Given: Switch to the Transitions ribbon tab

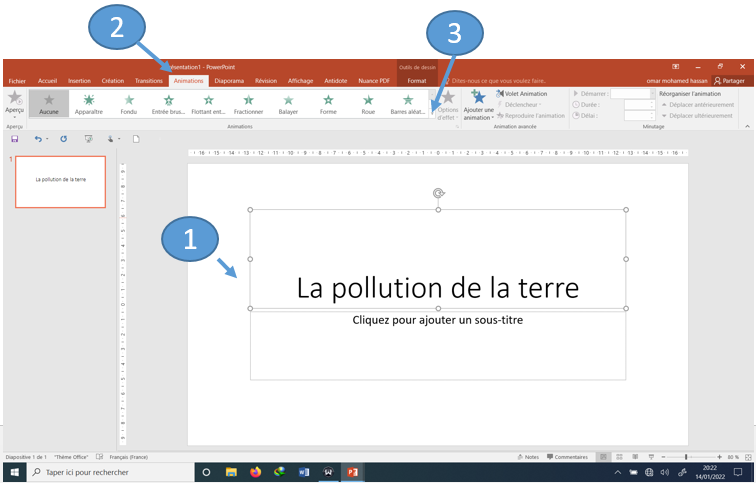Looking at the screenshot, I should (x=149, y=81).
